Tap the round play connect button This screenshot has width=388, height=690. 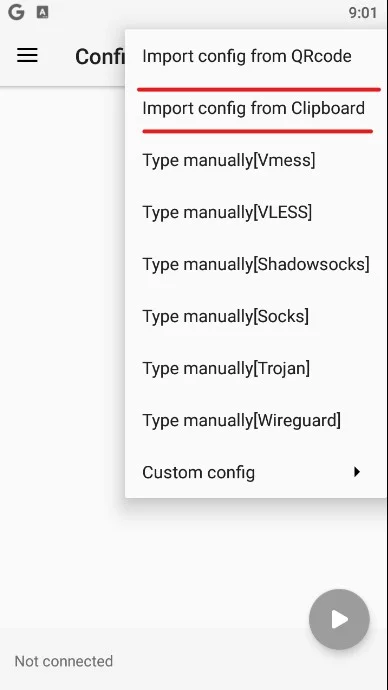pyautogui.click(x=339, y=619)
